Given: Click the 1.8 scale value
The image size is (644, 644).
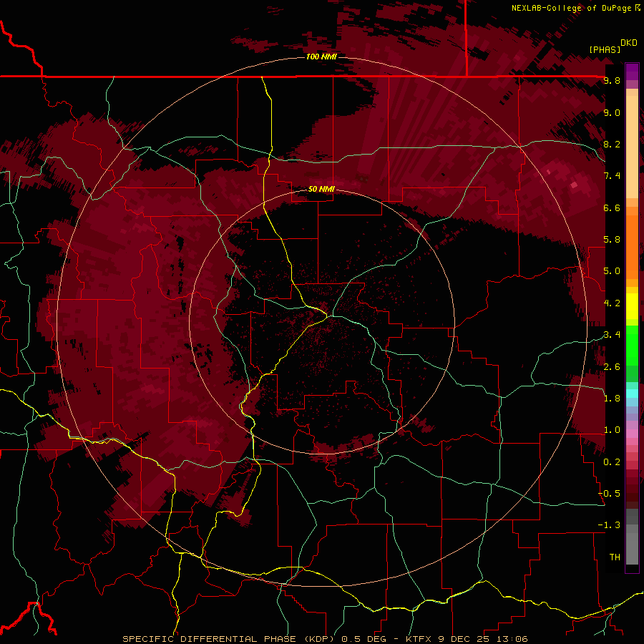Looking at the screenshot, I should click(612, 399).
